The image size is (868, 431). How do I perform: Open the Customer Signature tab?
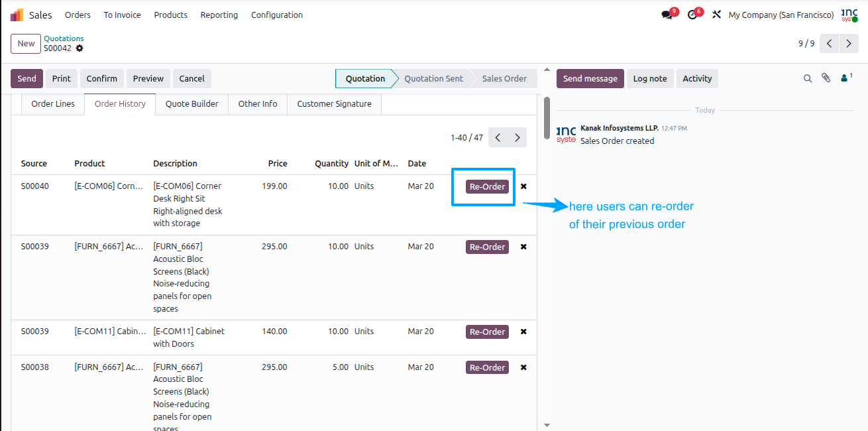pos(335,104)
